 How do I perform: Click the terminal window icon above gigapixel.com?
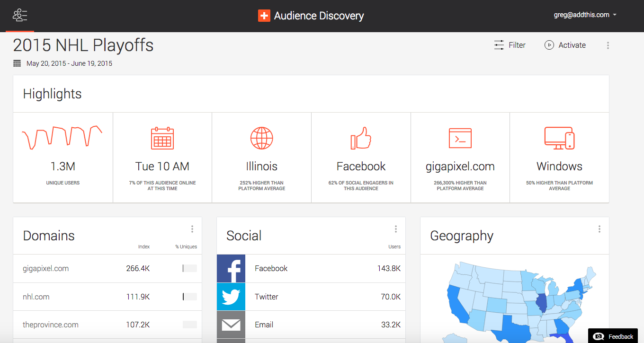(x=460, y=138)
